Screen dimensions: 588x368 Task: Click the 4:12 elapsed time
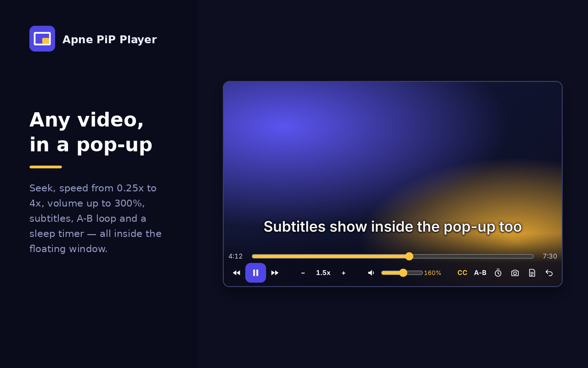(236, 256)
